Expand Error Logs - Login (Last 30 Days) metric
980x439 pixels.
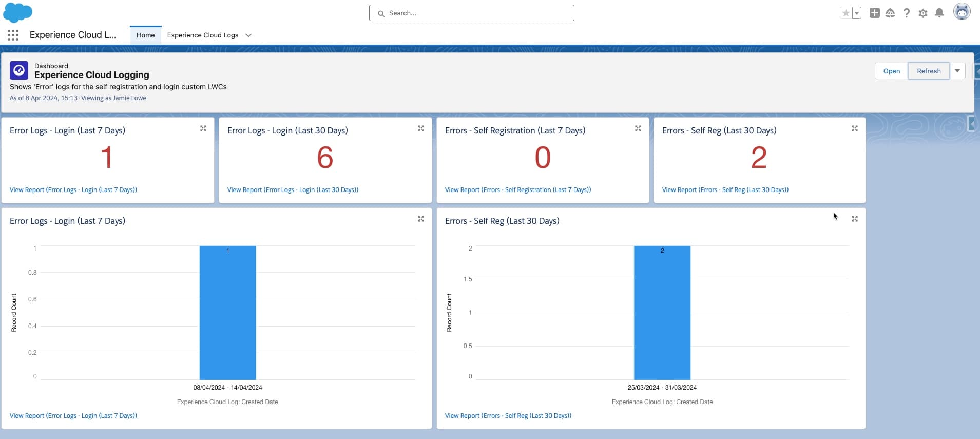pos(421,128)
